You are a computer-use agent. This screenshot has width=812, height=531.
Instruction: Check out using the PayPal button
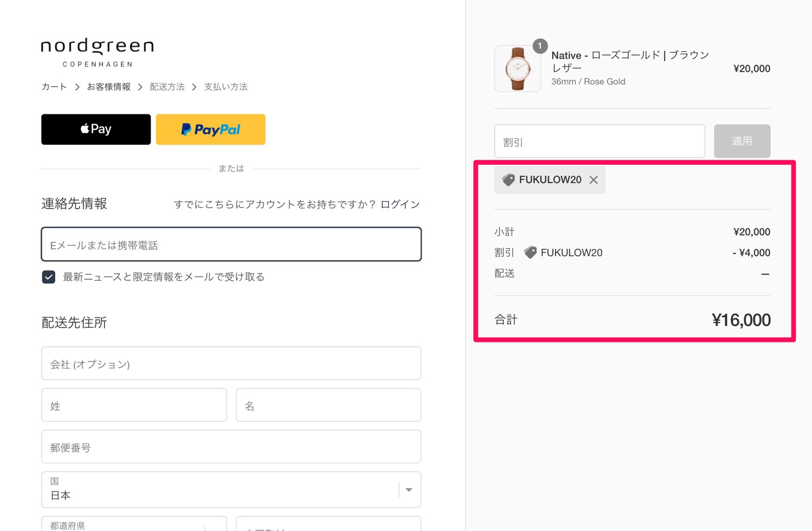(x=211, y=129)
